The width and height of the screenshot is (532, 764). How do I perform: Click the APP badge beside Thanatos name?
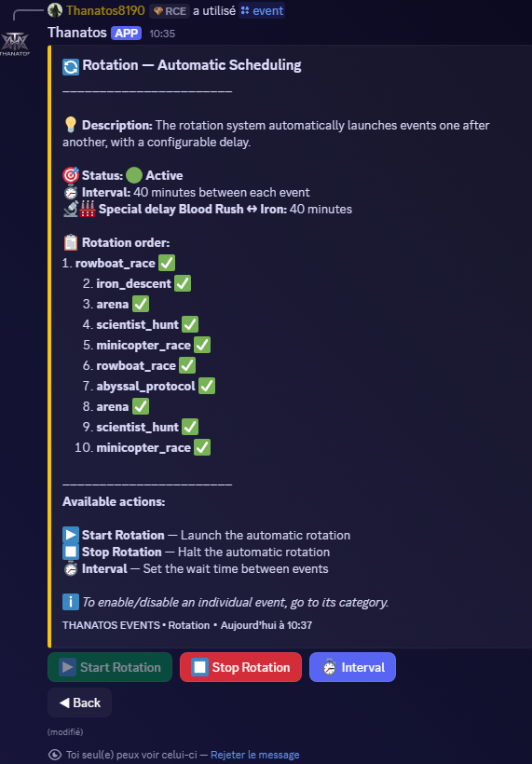click(x=126, y=34)
